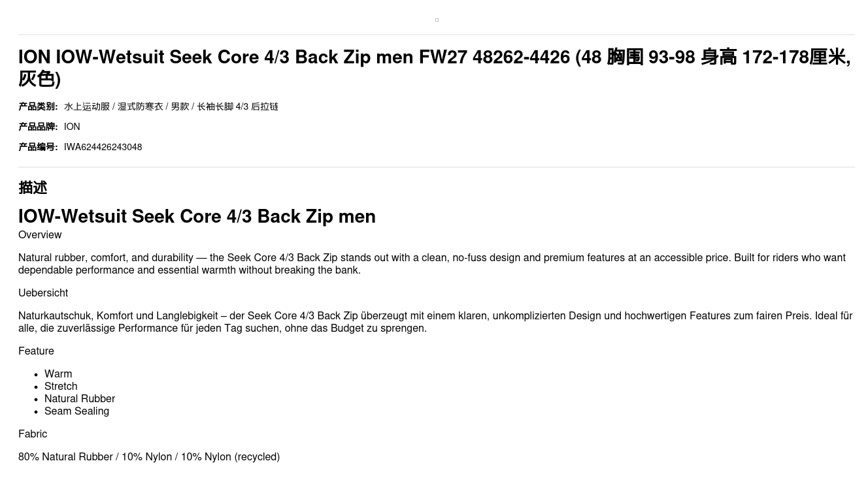
Task: Click the 产品编号 label
Action: click(38, 147)
